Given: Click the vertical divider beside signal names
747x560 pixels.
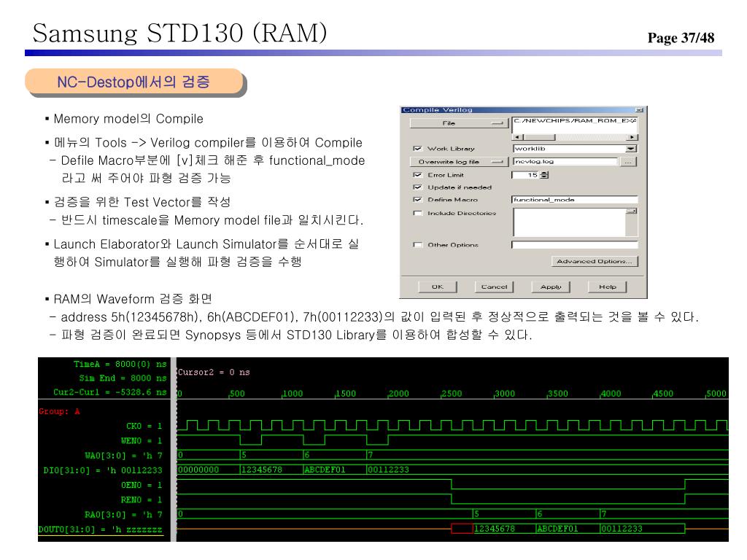Looking at the screenshot, I should click(x=174, y=449).
